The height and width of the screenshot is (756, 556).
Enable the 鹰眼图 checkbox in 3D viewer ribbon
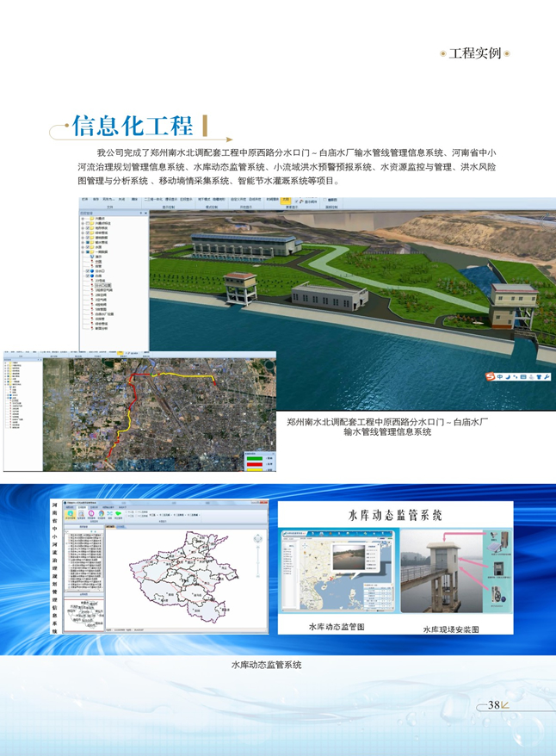pos(324,200)
